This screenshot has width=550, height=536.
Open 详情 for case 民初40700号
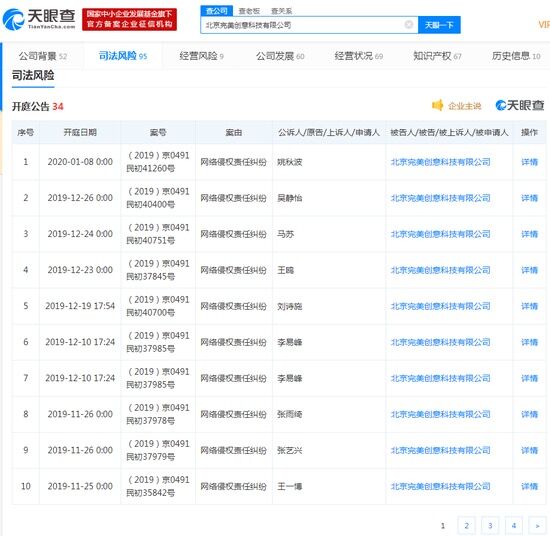[x=529, y=306]
